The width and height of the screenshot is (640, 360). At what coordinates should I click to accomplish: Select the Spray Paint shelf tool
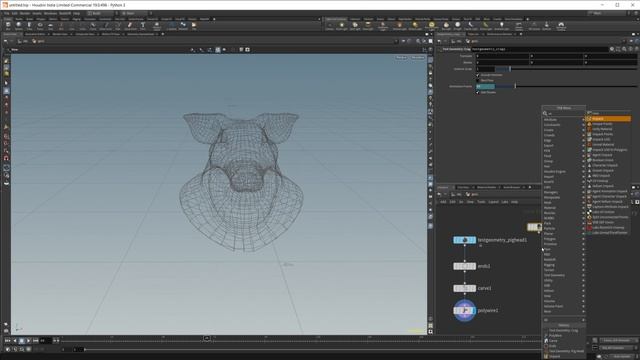(x=130, y=26)
